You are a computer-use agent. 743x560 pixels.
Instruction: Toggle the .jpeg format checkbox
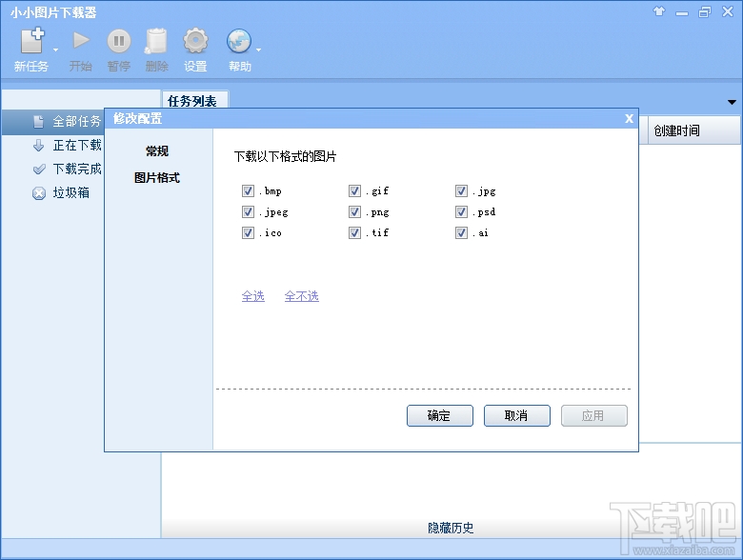248,211
